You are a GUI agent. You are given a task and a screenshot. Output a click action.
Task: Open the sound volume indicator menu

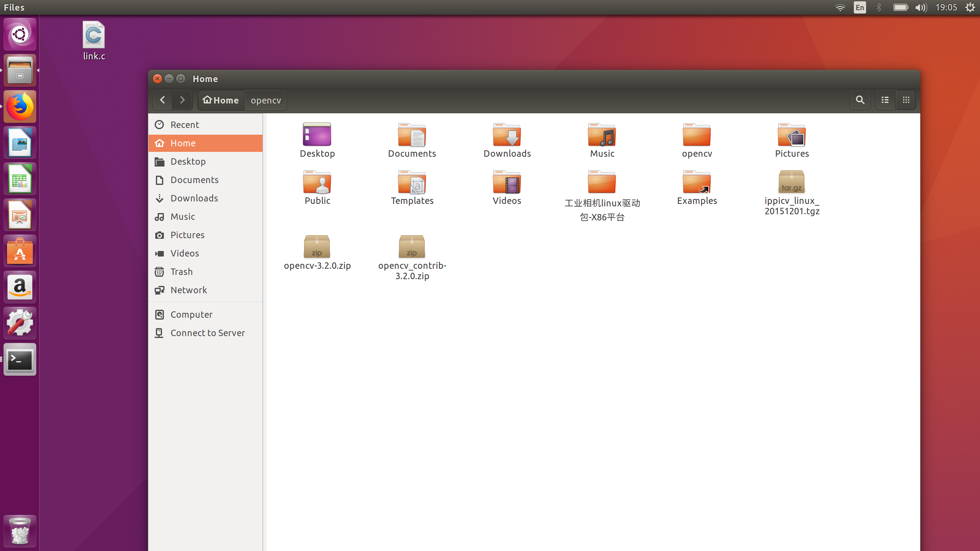(x=921, y=7)
